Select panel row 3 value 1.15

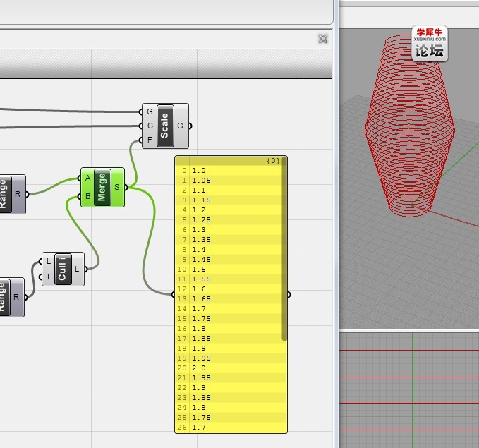tap(229, 200)
